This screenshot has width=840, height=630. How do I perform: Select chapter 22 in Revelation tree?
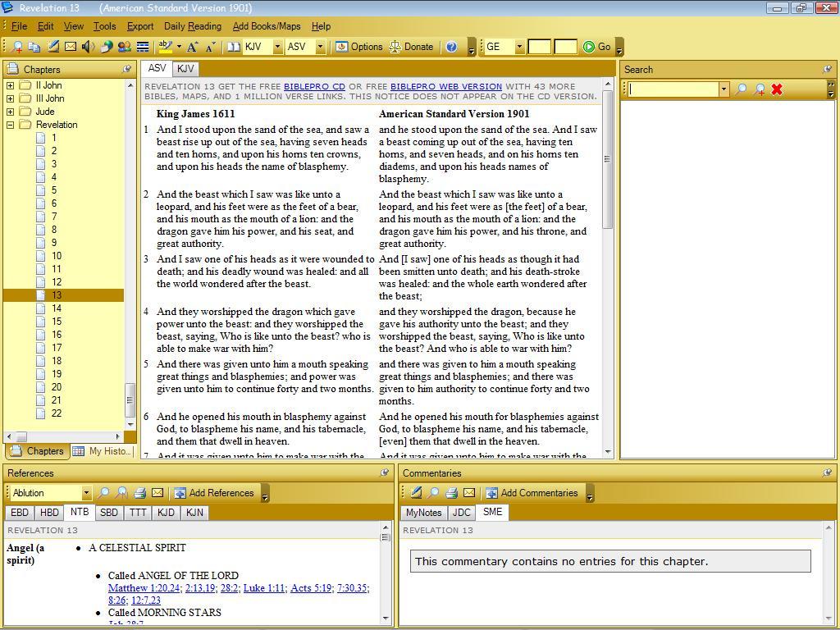[x=57, y=413]
